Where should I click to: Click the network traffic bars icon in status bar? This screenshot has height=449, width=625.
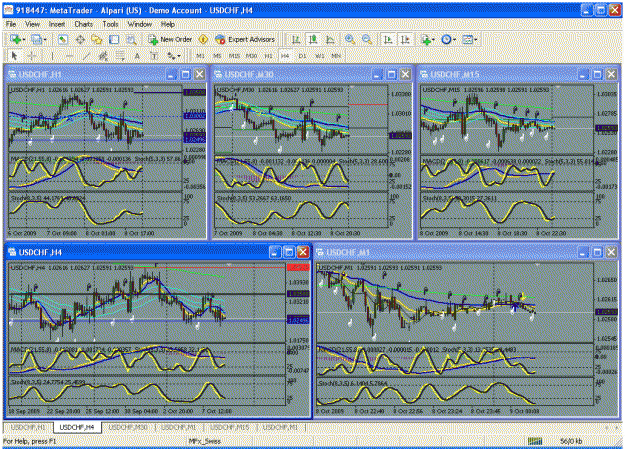tap(535, 441)
